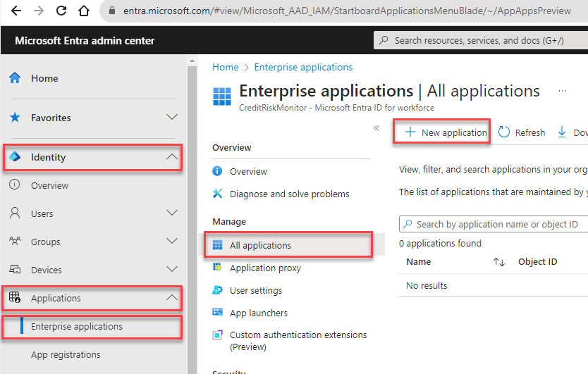Click the Enterprise applications blue grid icon

[x=222, y=96]
